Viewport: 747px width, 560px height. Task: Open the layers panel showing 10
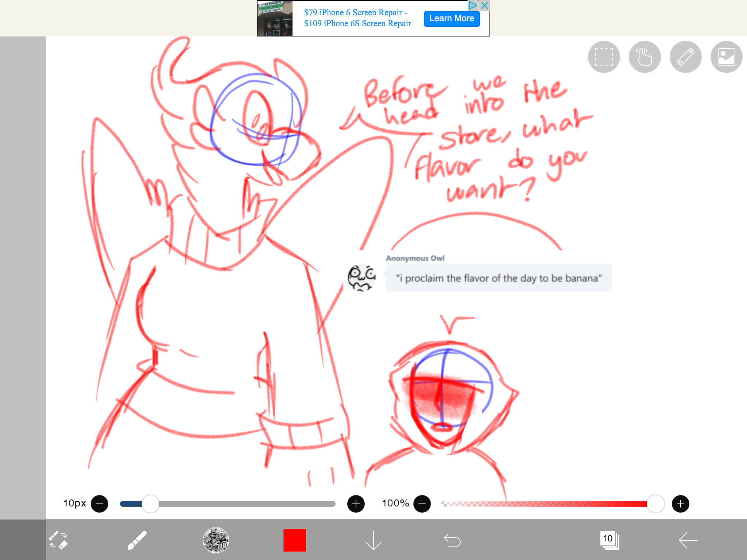609,540
